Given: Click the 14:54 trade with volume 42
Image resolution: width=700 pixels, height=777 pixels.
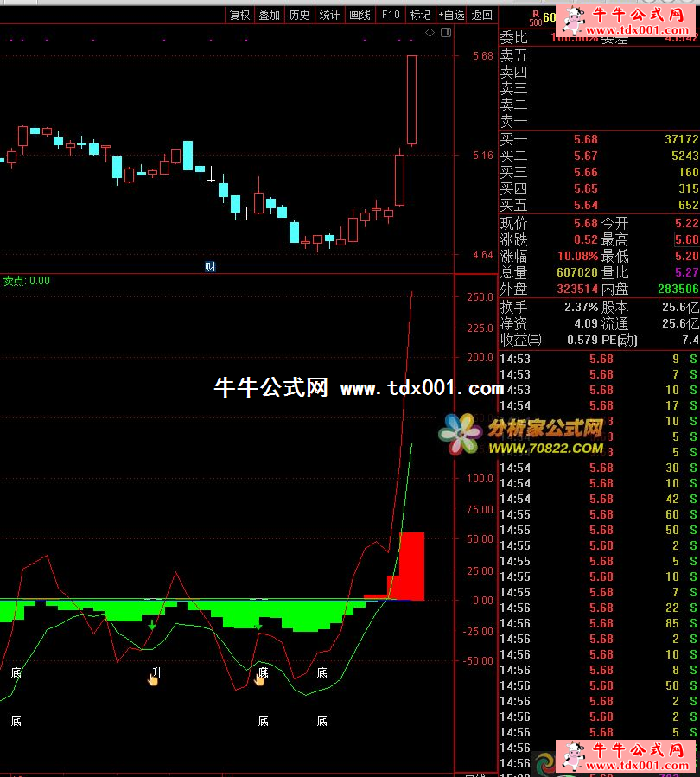Looking at the screenshot, I should click(x=599, y=499).
